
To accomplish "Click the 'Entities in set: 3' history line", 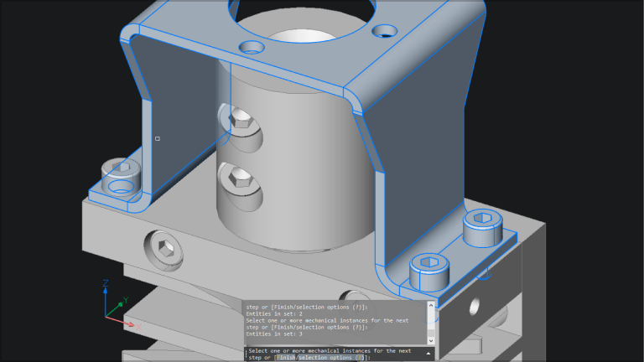I will (x=274, y=334).
